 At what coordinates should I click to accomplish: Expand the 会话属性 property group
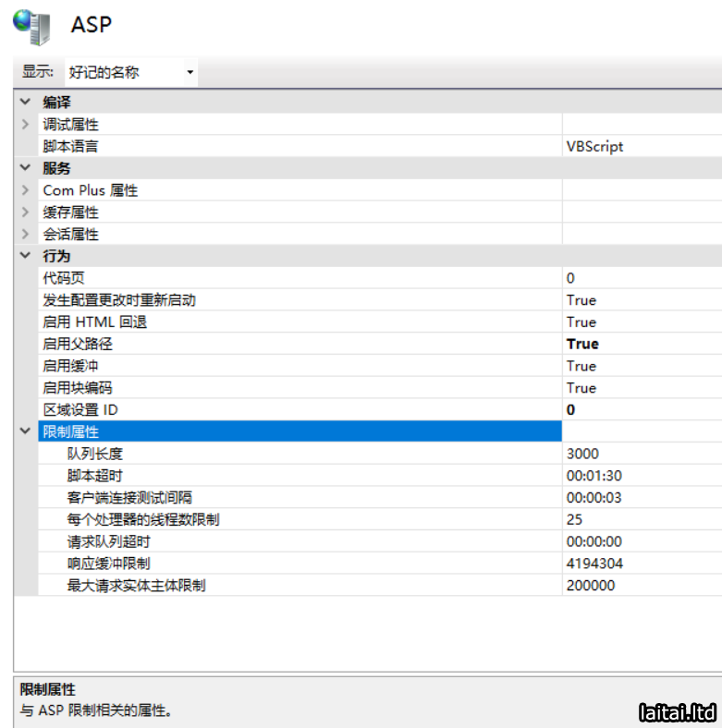pos(25,235)
